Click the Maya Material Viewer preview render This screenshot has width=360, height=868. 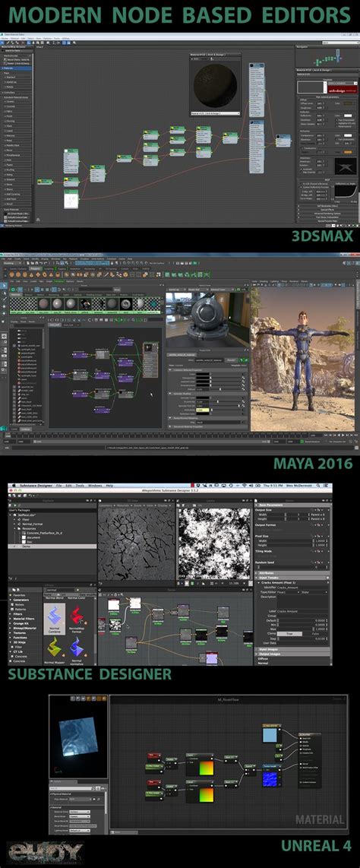207,318
